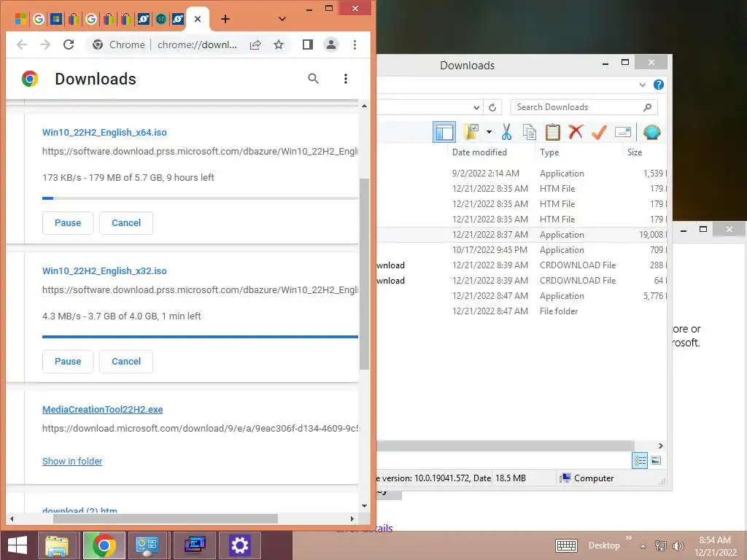The width and height of the screenshot is (747, 560).
Task: Open the Windows Start button
Action: tap(18, 545)
